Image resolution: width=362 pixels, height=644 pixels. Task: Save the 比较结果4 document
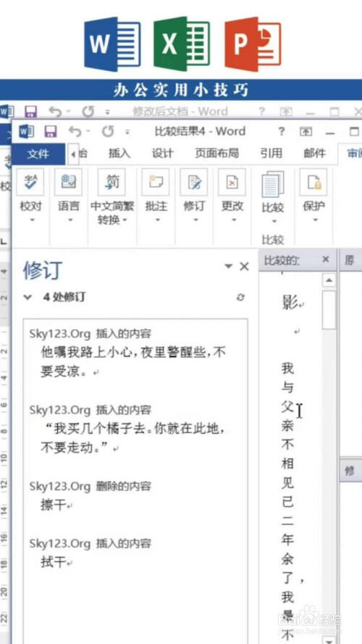click(51, 131)
